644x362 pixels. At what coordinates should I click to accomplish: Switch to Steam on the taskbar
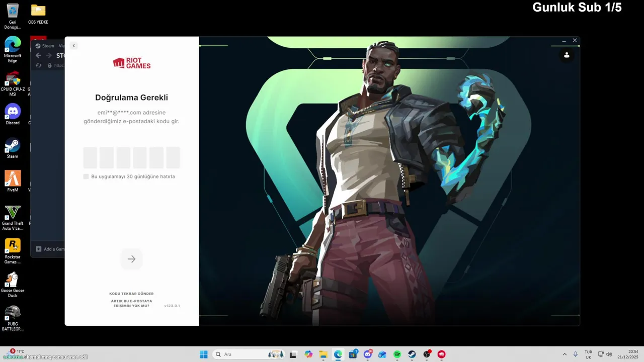pyautogui.click(x=412, y=354)
